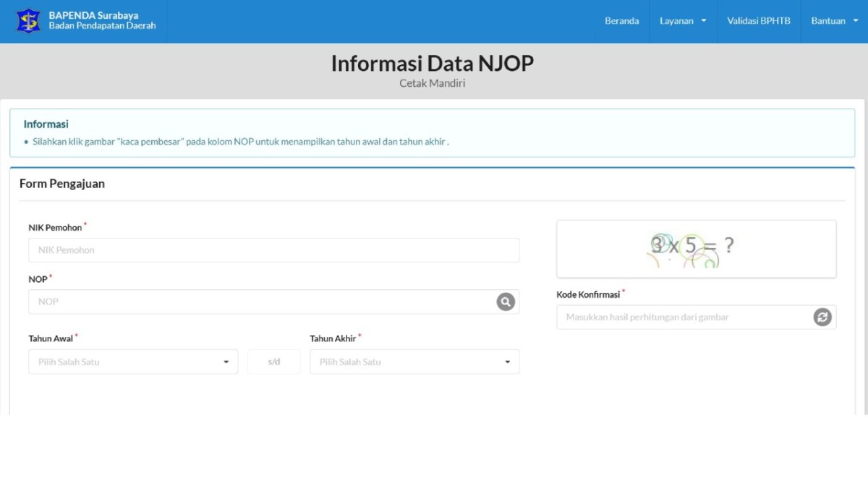This screenshot has width=868, height=488.
Task: Click the Kode Konfirmasi label
Action: coord(588,295)
